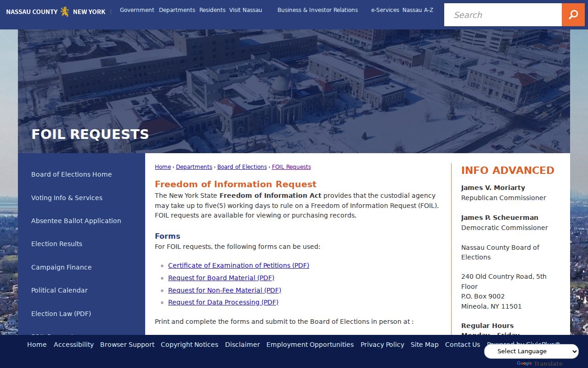Click the INFO ADVANCED heading
Image resolution: width=588 pixels, height=368 pixels.
[x=508, y=170]
